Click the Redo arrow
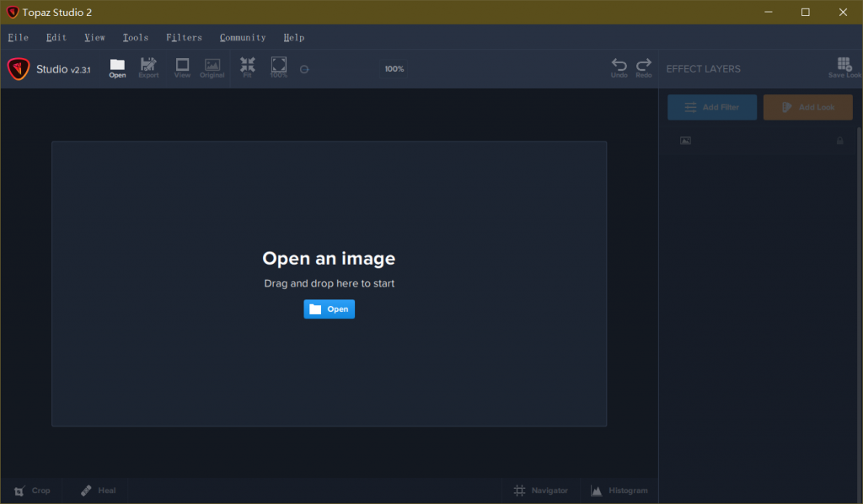This screenshot has height=504, width=863. coord(644,65)
